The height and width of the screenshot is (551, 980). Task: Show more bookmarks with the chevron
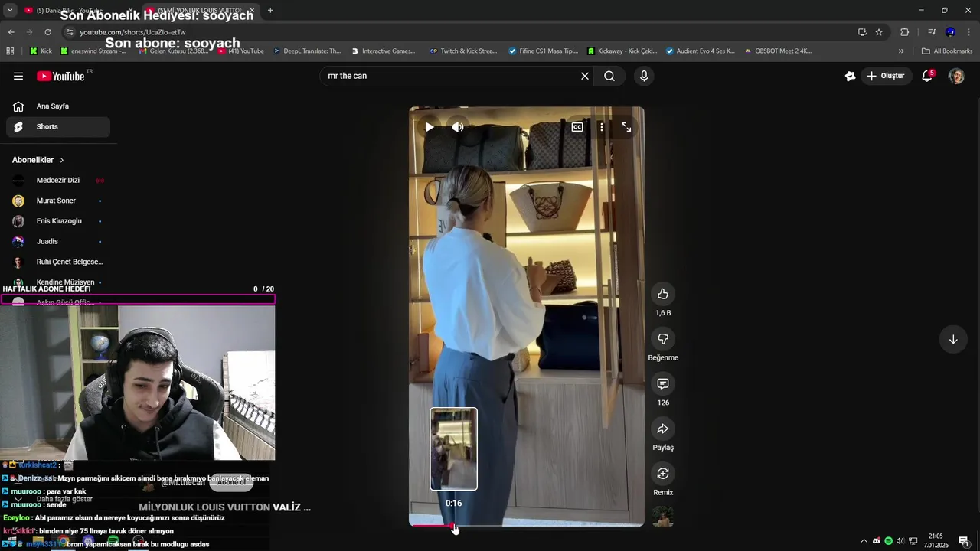tap(901, 51)
